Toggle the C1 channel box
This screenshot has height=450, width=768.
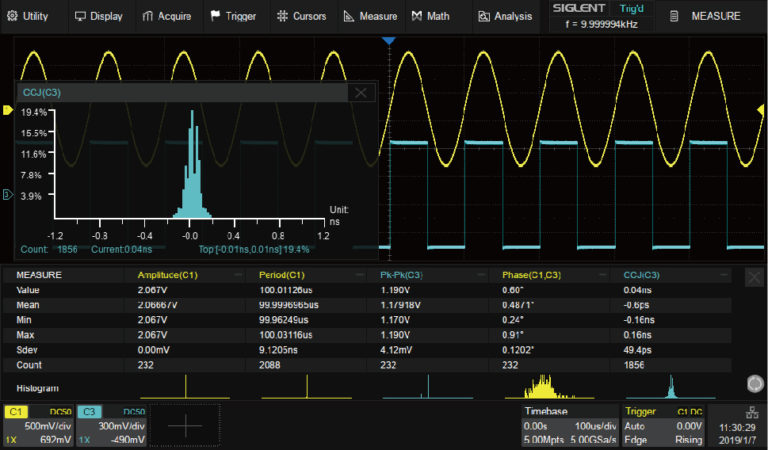tap(35, 425)
